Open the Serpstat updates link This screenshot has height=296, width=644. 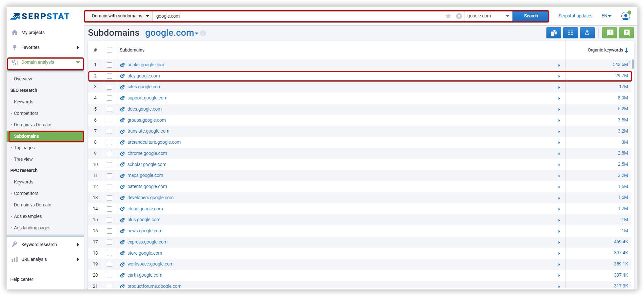coord(575,16)
